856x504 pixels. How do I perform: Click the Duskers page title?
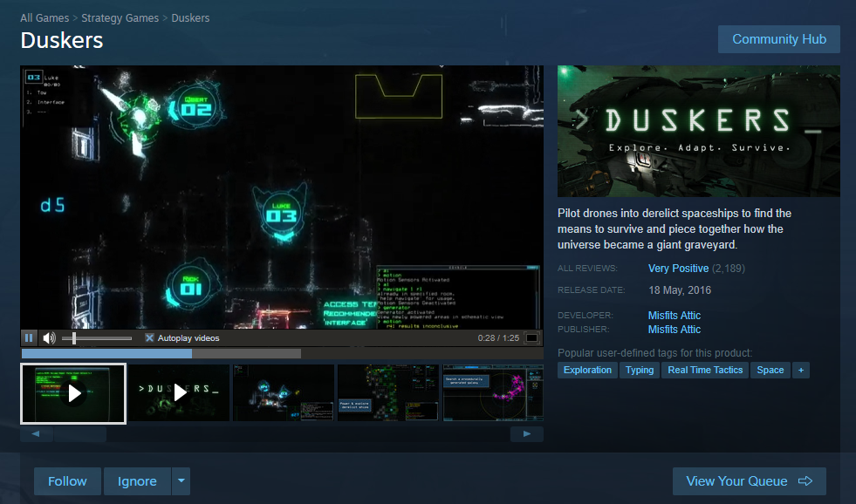click(62, 40)
